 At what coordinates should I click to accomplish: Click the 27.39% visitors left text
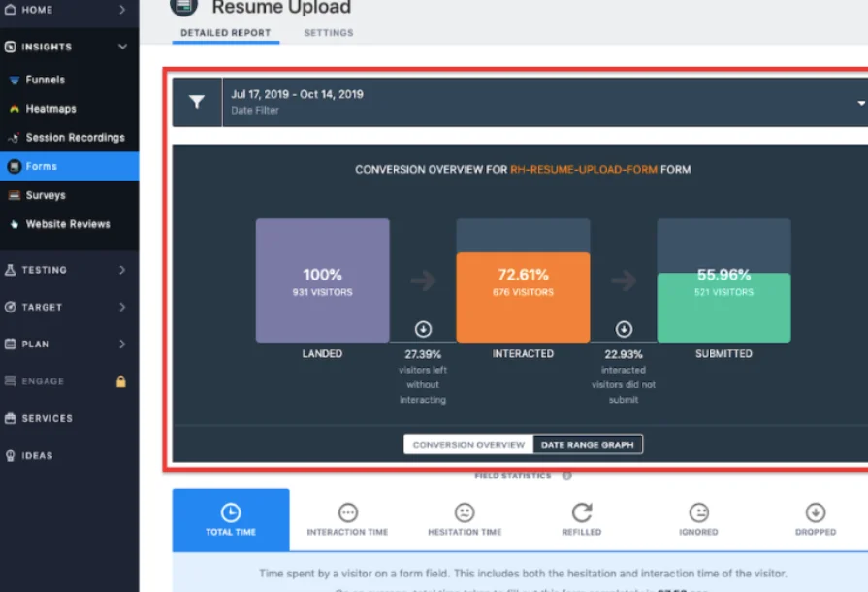pyautogui.click(x=423, y=377)
